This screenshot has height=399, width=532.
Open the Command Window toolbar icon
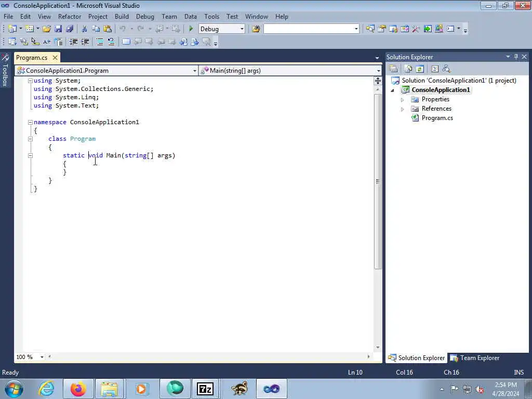[450, 29]
